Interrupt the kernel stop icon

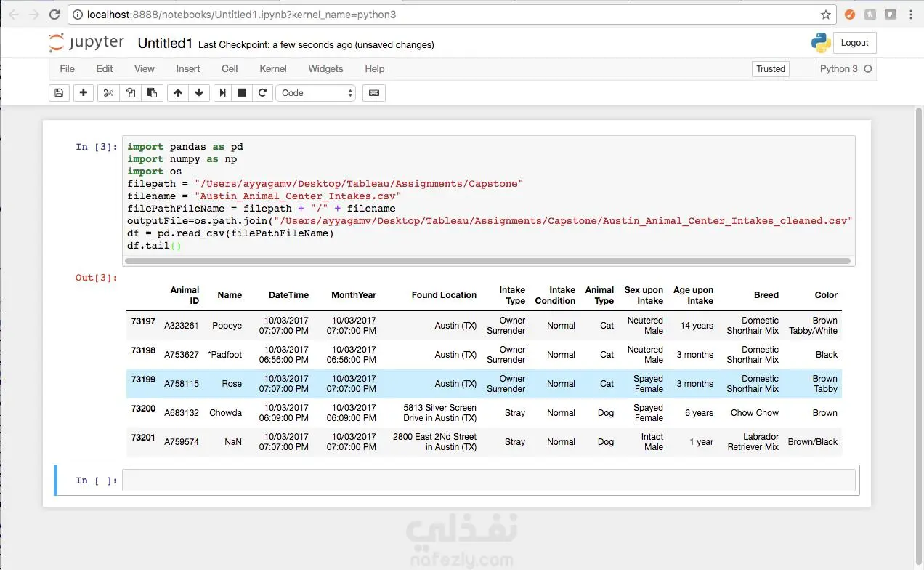coord(242,92)
